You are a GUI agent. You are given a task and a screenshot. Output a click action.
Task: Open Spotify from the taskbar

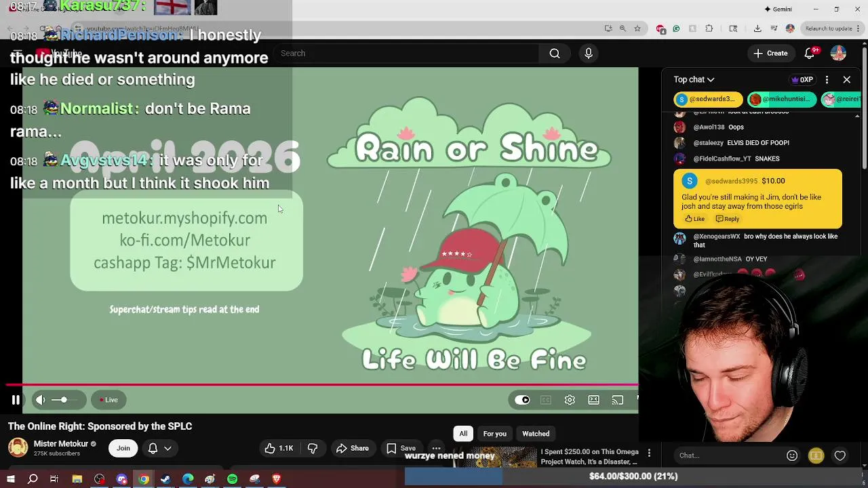point(232,479)
